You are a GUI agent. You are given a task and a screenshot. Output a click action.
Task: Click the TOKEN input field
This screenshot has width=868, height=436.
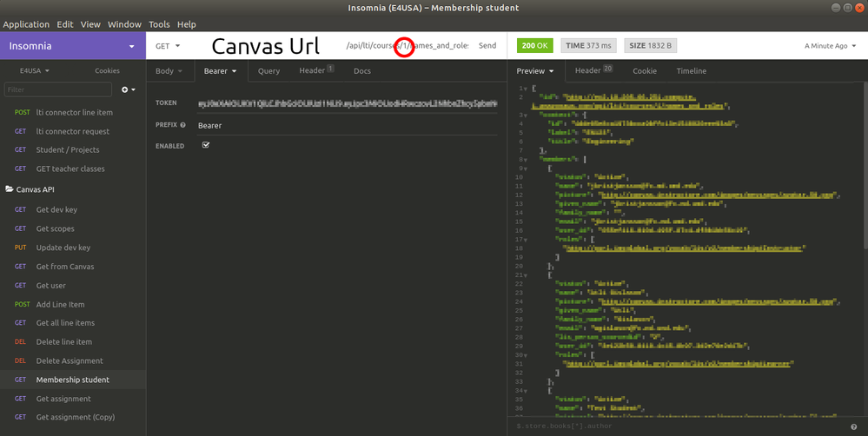coord(347,103)
